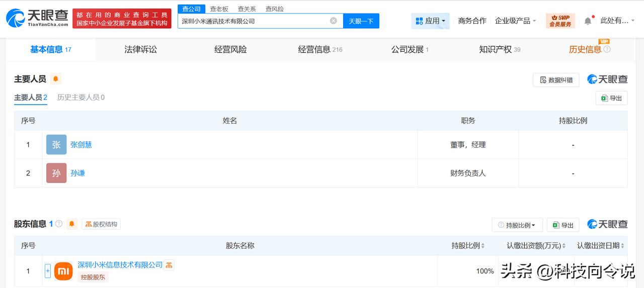Select the 经营信息 tab
The image size is (644, 288).
pos(320,49)
